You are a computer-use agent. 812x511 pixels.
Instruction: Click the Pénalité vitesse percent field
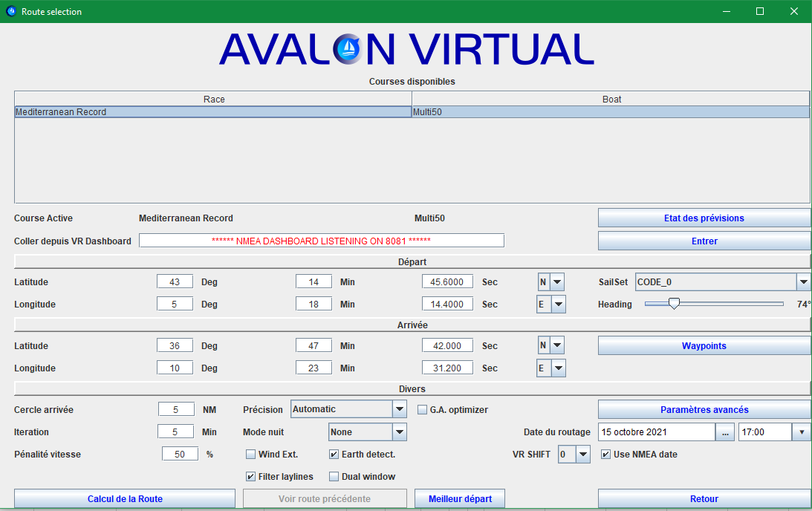(x=180, y=454)
